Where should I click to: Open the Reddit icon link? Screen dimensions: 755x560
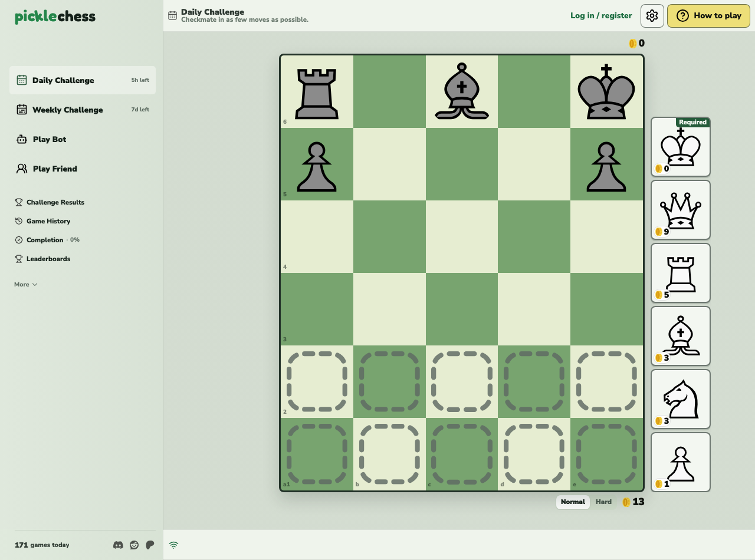pos(134,545)
